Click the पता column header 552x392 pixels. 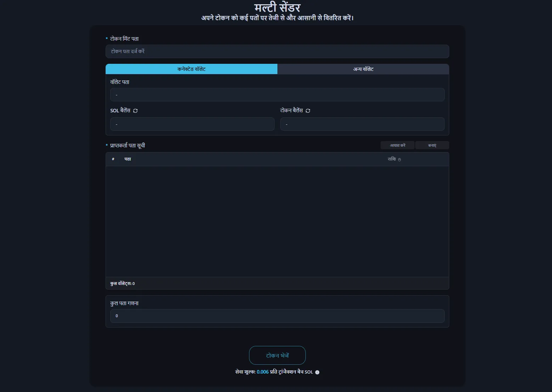pyautogui.click(x=128, y=159)
